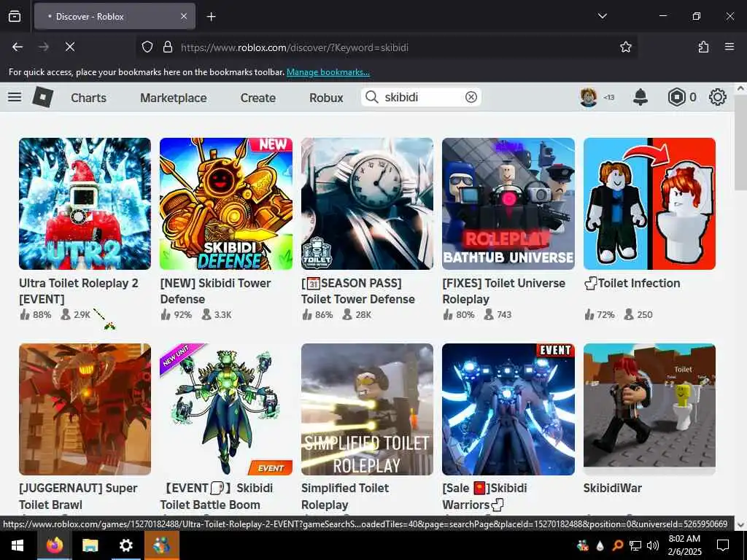Open the Roblox hamburger navigation menu
The image size is (747, 560).
point(15,97)
